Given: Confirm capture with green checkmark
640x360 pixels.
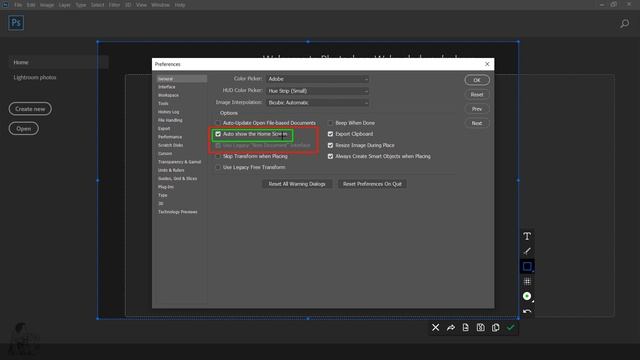Looking at the screenshot, I should click(510, 328).
